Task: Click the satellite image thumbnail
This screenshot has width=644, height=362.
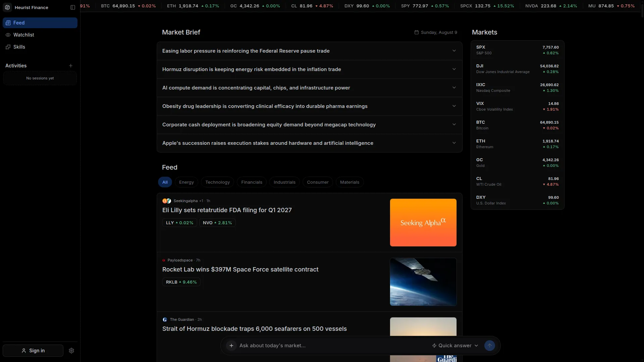Action: point(423,282)
